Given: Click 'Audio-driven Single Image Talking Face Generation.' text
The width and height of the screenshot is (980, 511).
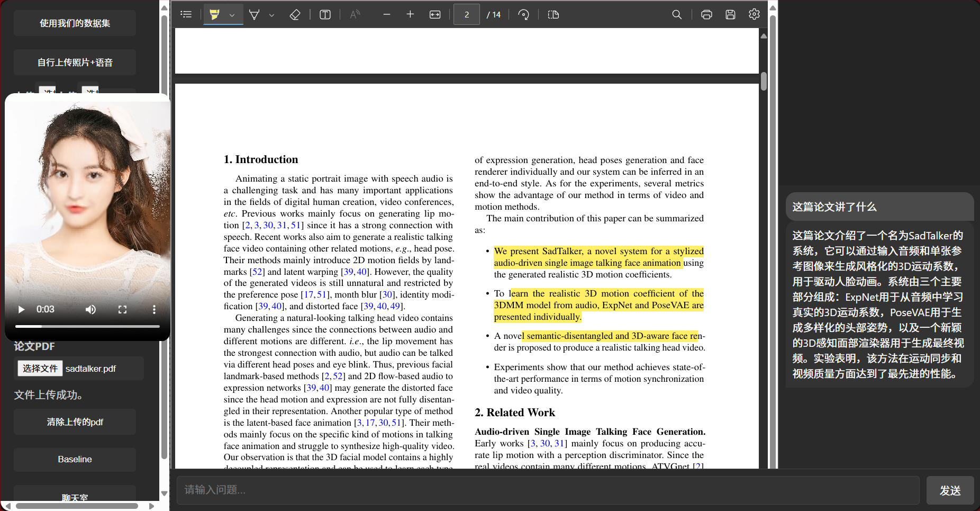Looking at the screenshot, I should point(590,432).
